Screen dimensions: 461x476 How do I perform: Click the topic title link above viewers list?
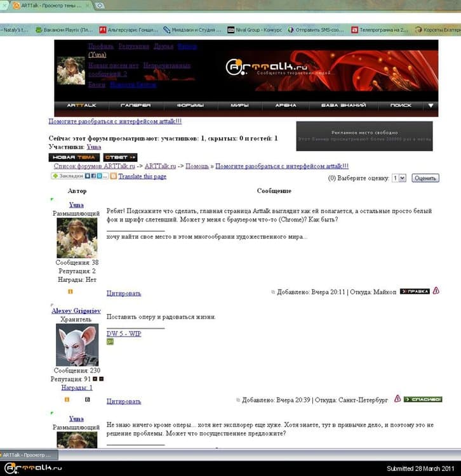pos(115,121)
